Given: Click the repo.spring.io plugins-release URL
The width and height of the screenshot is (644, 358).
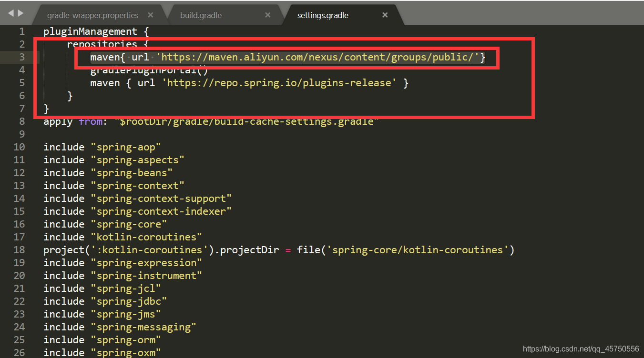Looking at the screenshot, I should pyautogui.click(x=279, y=83).
